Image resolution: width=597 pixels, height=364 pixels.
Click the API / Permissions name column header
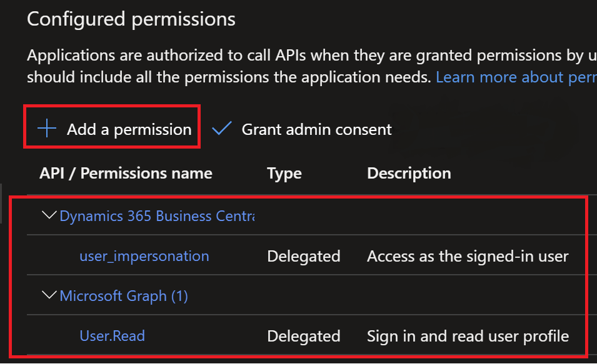pos(126,173)
